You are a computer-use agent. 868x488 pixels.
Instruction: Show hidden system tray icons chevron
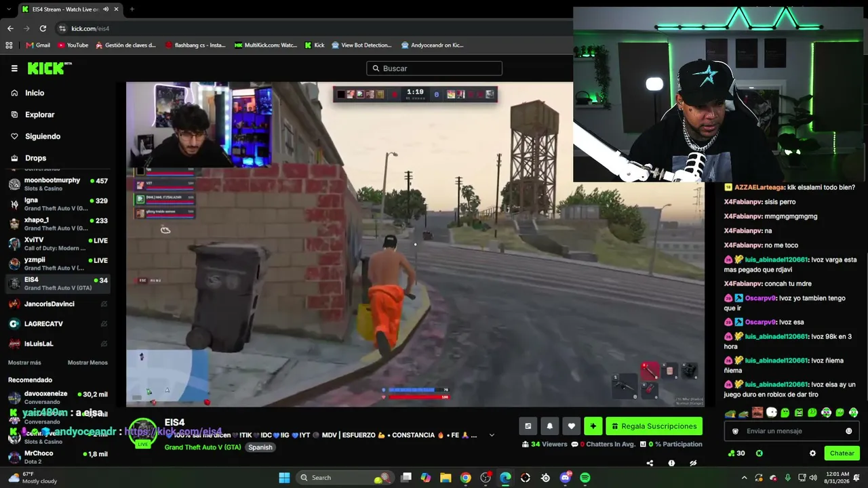tap(744, 478)
